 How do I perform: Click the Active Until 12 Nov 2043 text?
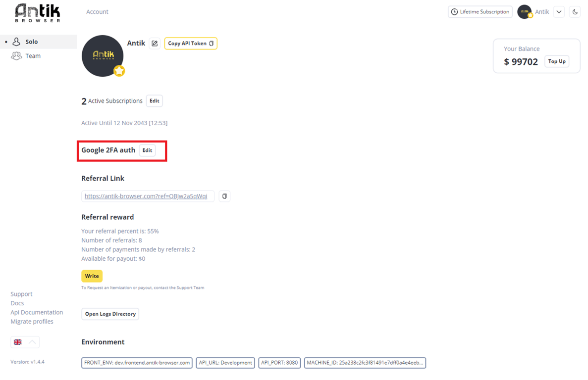tap(124, 123)
